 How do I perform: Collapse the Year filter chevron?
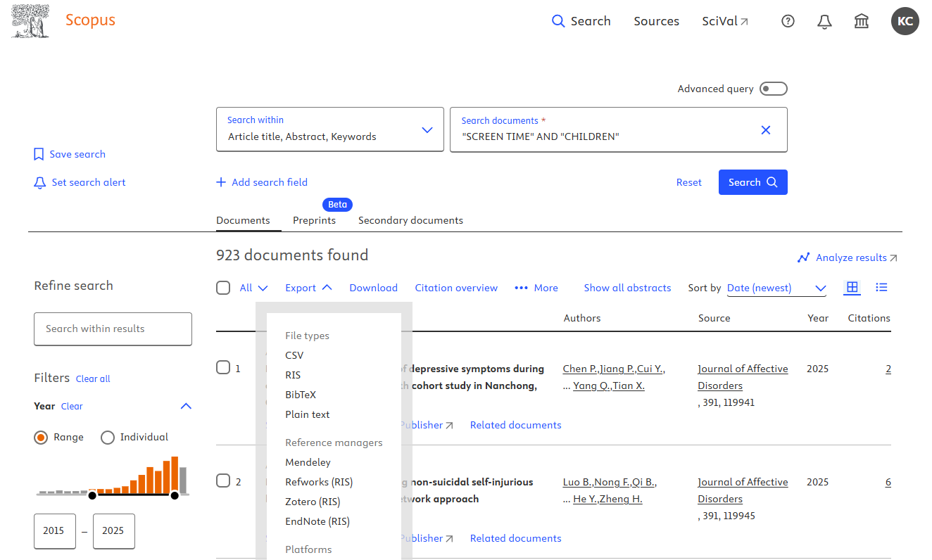tap(186, 406)
